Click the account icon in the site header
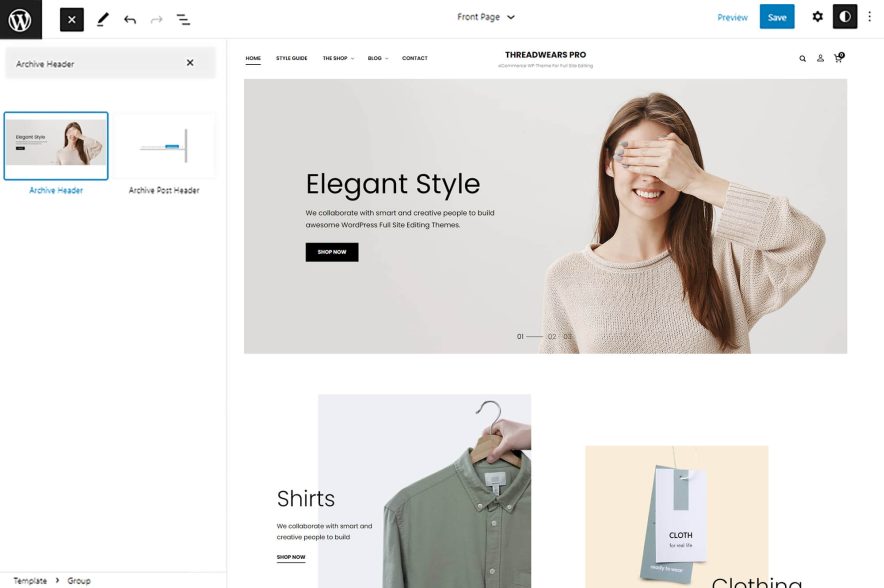This screenshot has width=884, height=588. click(x=820, y=58)
